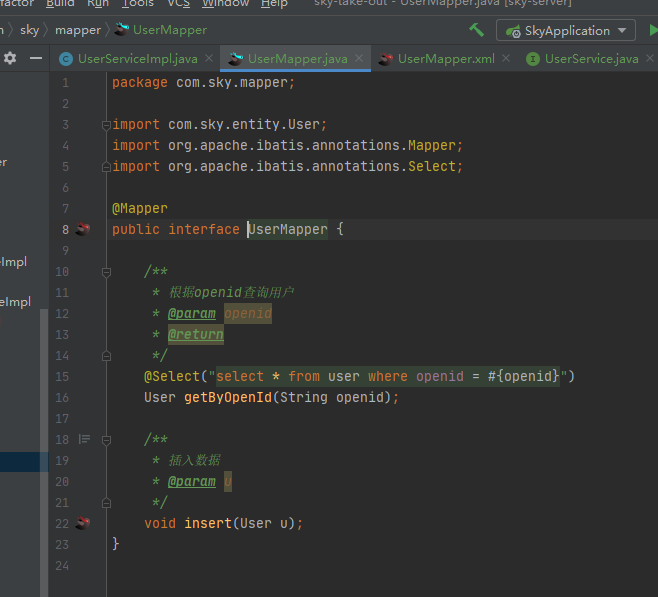Click line number 15 in gutter
The width and height of the screenshot is (658, 597).
pyautogui.click(x=62, y=376)
